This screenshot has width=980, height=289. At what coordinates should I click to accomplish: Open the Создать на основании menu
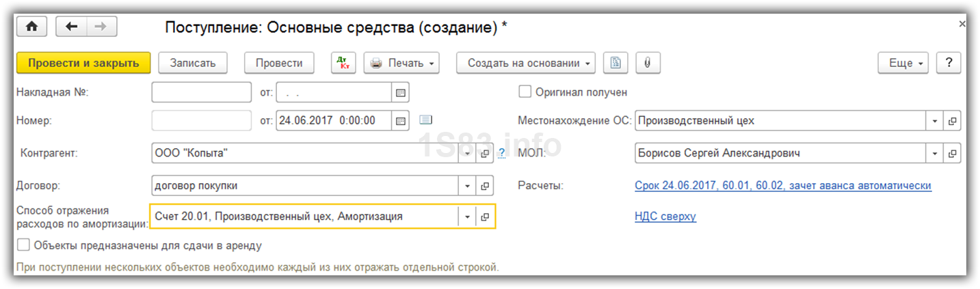(525, 63)
